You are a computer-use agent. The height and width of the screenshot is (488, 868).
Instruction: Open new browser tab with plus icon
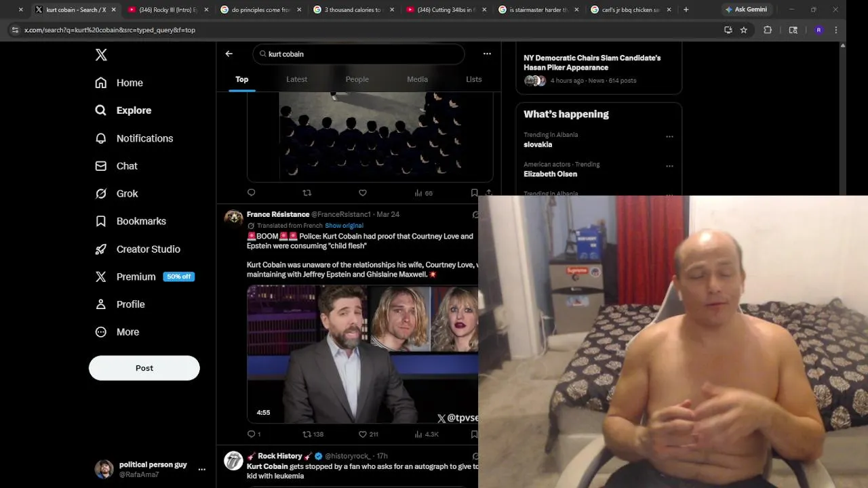[686, 9]
